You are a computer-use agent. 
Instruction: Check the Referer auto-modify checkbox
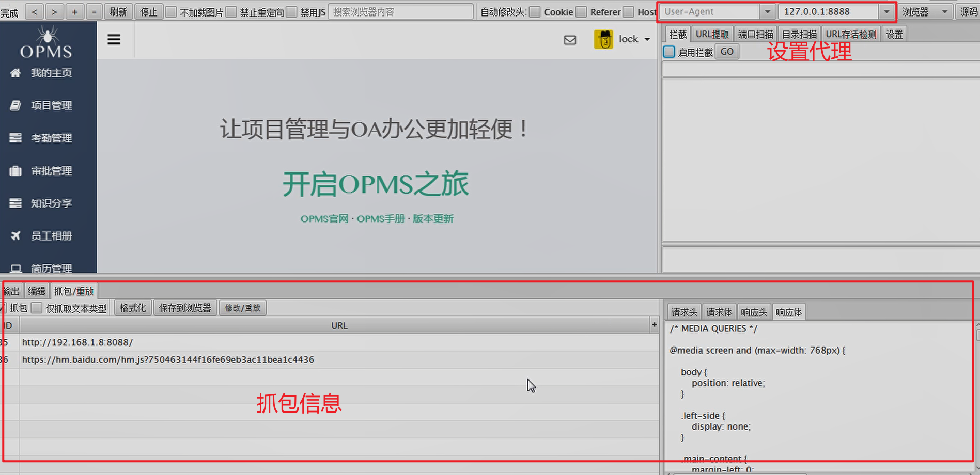(x=582, y=12)
